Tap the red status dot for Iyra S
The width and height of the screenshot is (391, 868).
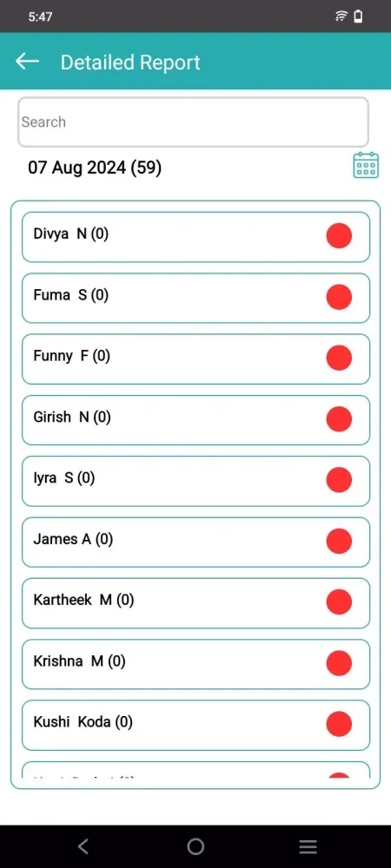[x=339, y=480]
